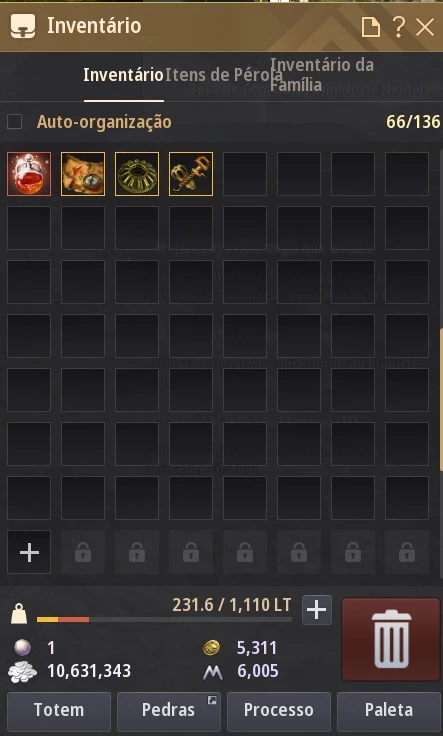
Task: Open the note page icon in header
Action: click(x=371, y=28)
